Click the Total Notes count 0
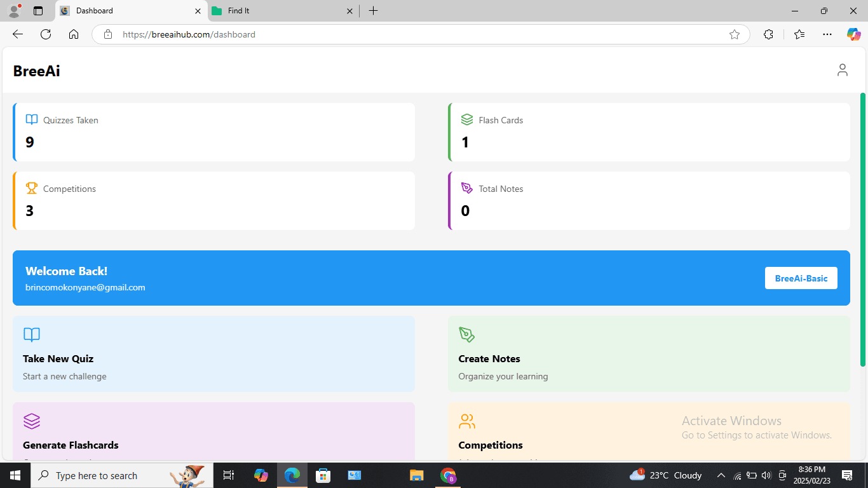This screenshot has height=488, width=868. click(x=465, y=211)
